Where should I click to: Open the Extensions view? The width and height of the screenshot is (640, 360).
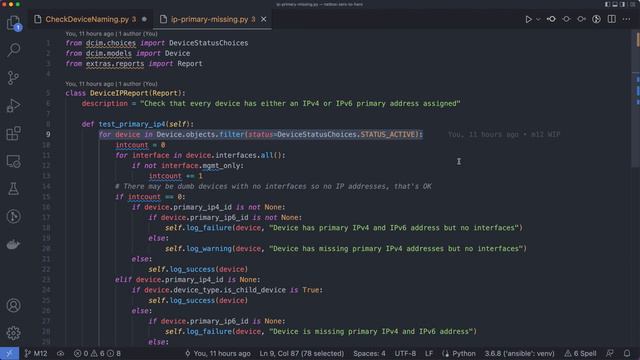coord(13,133)
